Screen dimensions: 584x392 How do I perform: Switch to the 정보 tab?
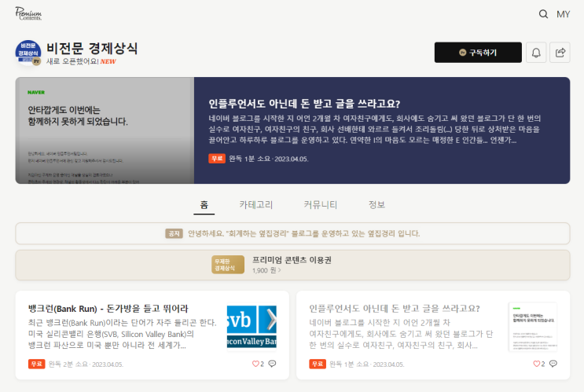point(376,205)
